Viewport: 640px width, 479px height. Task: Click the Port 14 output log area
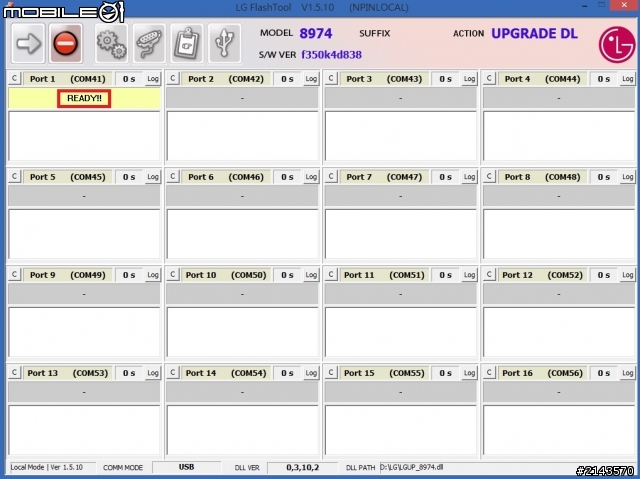coord(242,430)
